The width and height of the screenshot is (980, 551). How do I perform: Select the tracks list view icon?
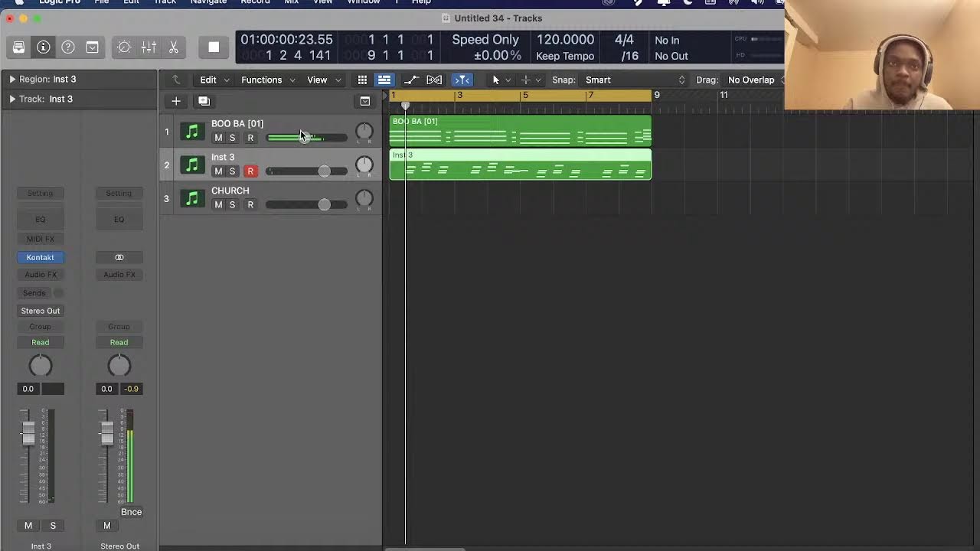pos(384,80)
